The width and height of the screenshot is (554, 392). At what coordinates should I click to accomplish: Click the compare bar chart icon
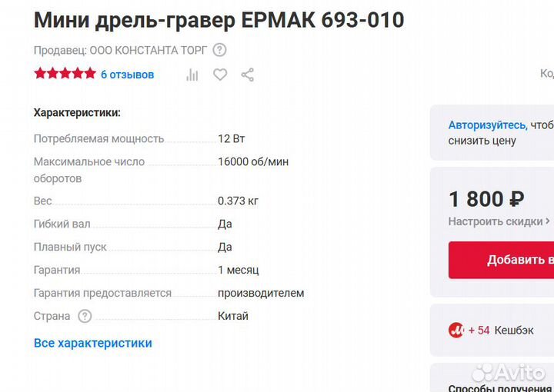pos(192,75)
